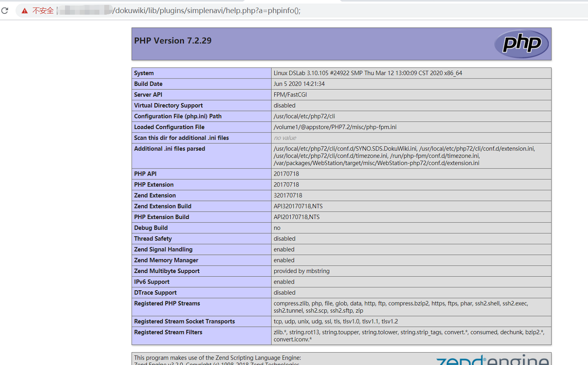Screen dimensions: 588x365
Task: Click the 不安全 security label
Action: [43, 11]
